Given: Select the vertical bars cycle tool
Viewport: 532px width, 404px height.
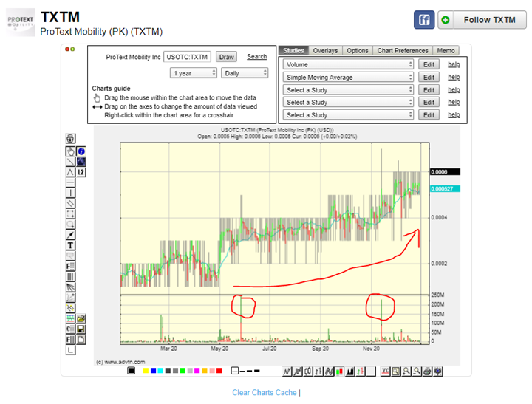Looking at the screenshot, I should (x=70, y=277).
